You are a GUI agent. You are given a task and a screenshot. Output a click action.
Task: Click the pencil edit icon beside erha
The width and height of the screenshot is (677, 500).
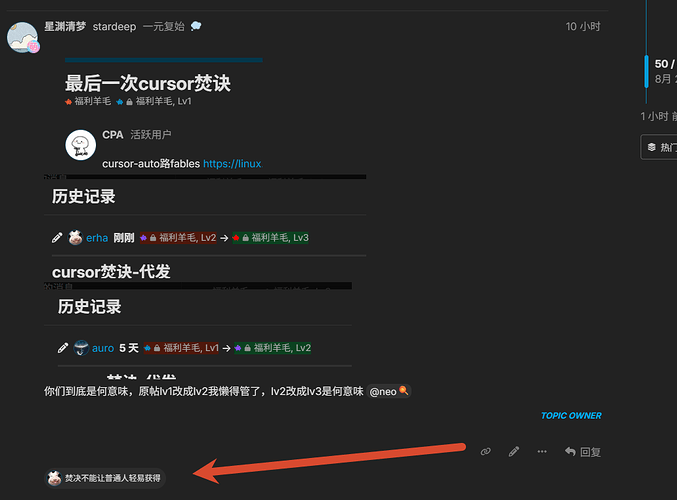tap(57, 237)
